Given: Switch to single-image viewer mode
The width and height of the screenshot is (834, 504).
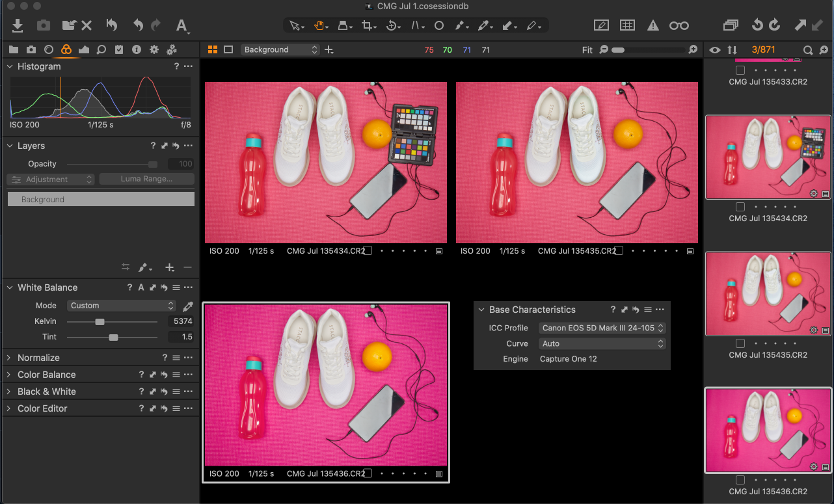Looking at the screenshot, I should pos(228,49).
